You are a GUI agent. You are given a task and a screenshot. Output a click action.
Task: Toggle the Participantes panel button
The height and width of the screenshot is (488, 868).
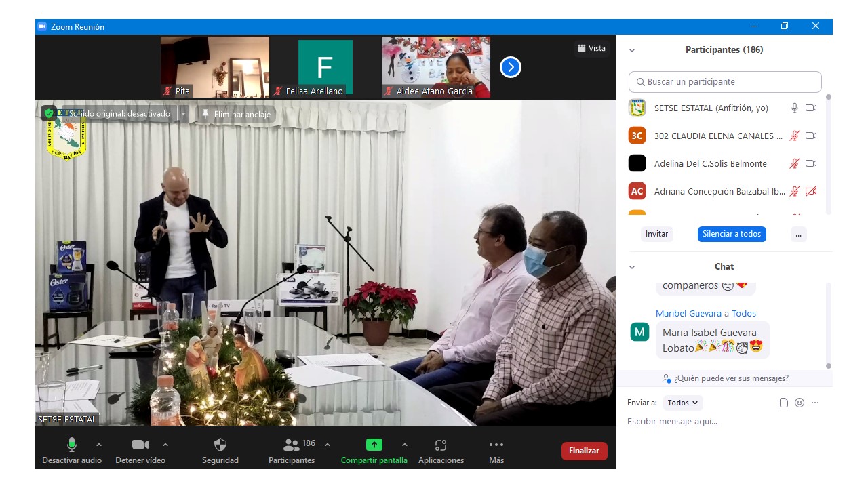[x=292, y=445]
